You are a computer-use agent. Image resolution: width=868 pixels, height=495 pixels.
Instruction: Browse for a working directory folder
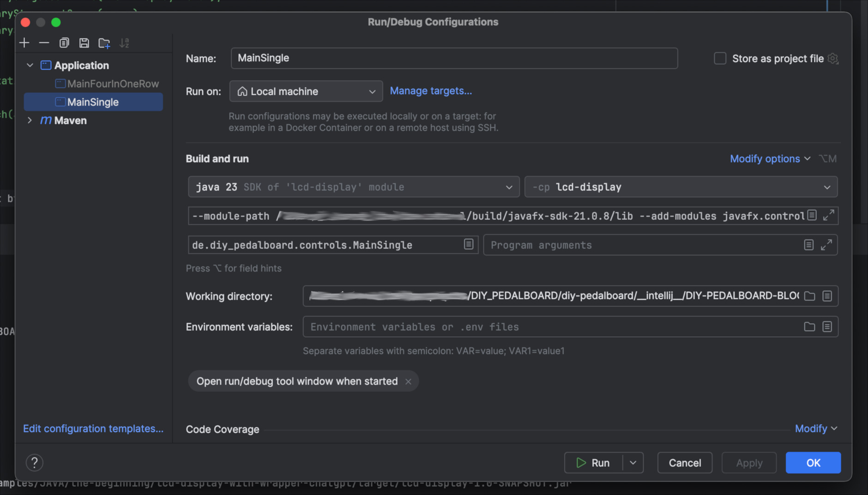point(809,296)
